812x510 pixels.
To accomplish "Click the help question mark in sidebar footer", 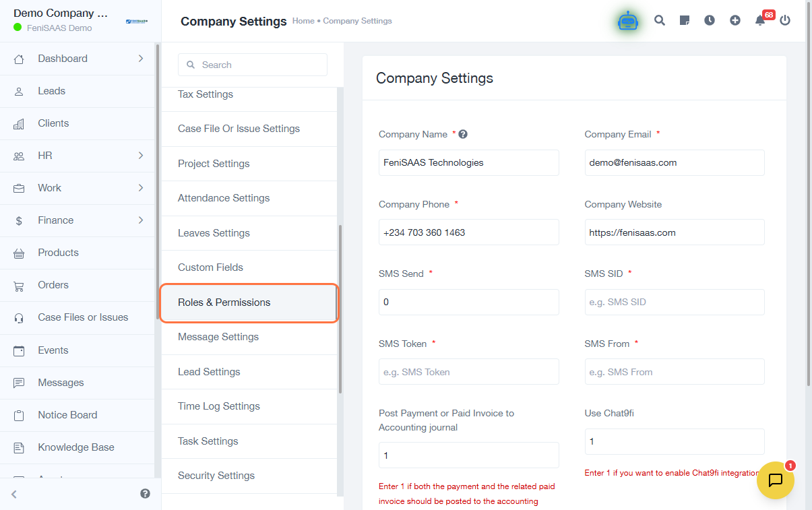I will click(145, 494).
